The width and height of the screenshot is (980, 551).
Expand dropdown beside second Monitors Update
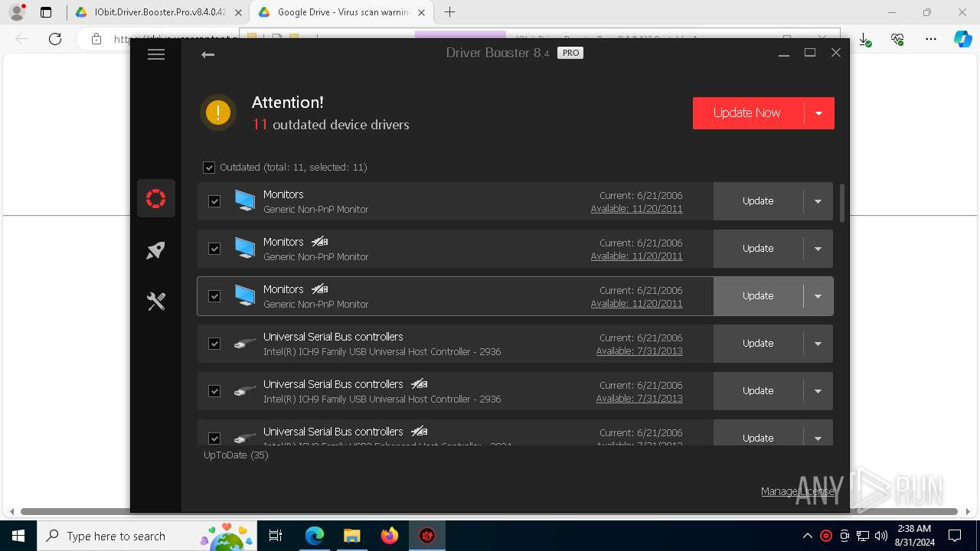point(818,249)
